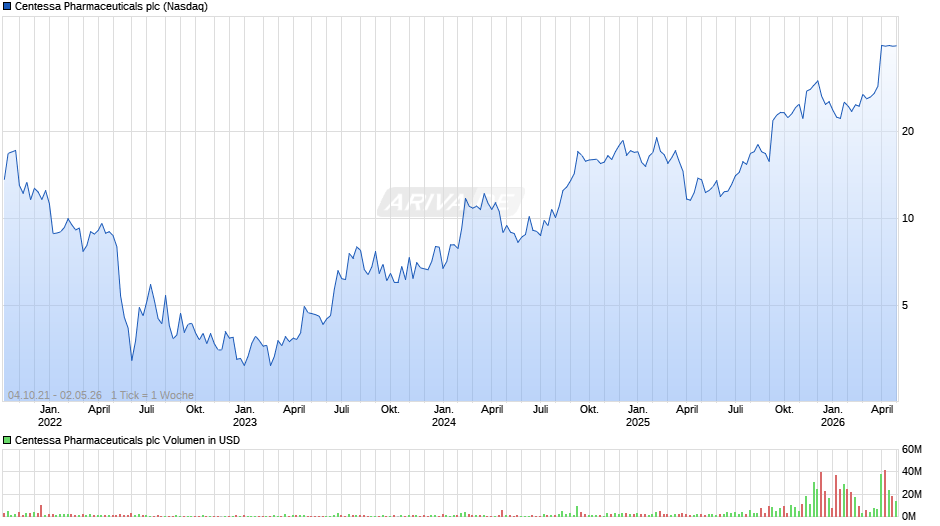Image resolution: width=940 pixels, height=526 pixels.
Task: Click the date range text '04.10.21 - 02.05.26'
Action: 55,395
